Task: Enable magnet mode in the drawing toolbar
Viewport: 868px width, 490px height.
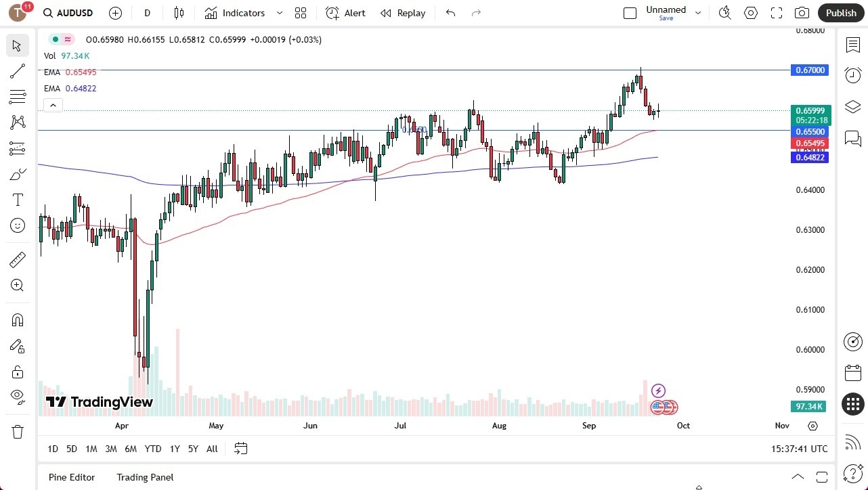Action: [x=17, y=319]
